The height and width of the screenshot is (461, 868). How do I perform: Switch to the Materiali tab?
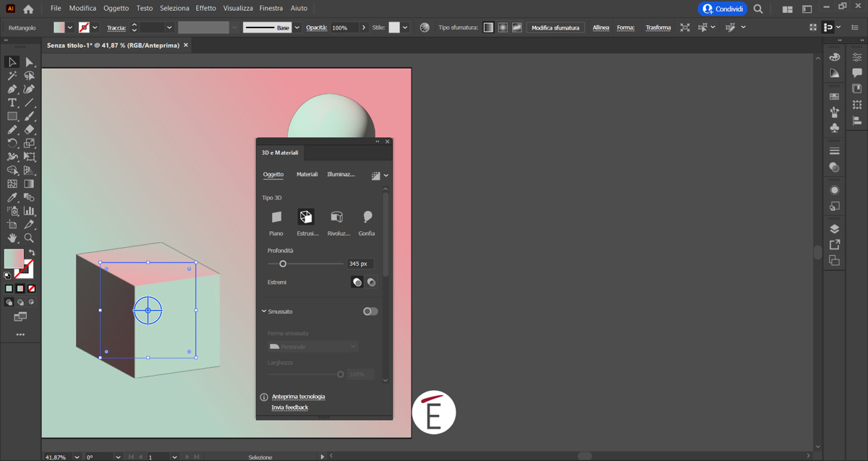(x=307, y=174)
